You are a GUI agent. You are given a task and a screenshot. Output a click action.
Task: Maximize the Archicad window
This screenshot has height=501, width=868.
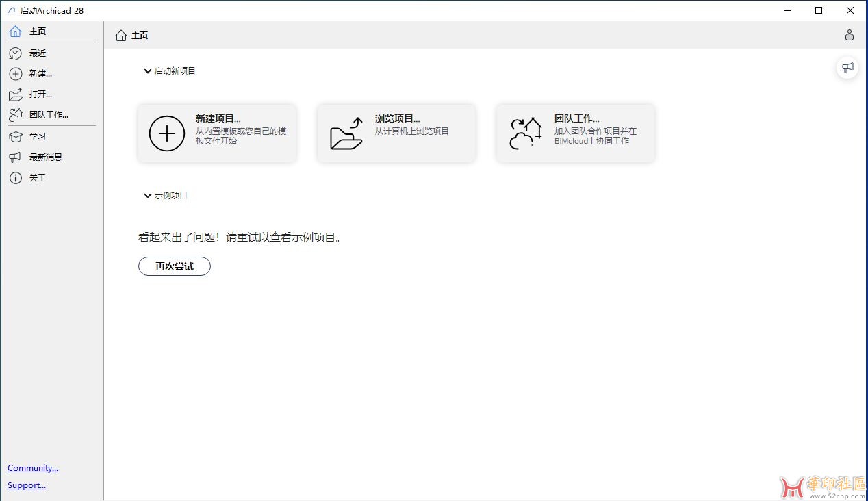819,10
